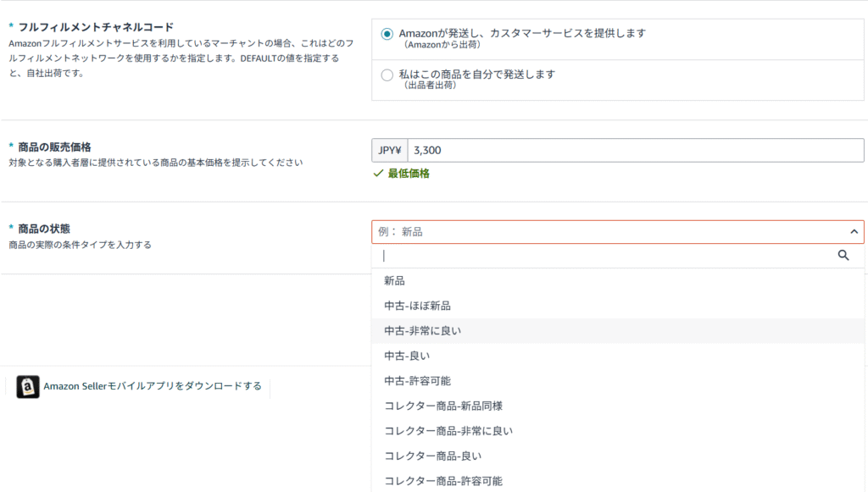Click the Amazon Seller app icon
Image resolution: width=868 pixels, height=492 pixels.
coord(28,387)
